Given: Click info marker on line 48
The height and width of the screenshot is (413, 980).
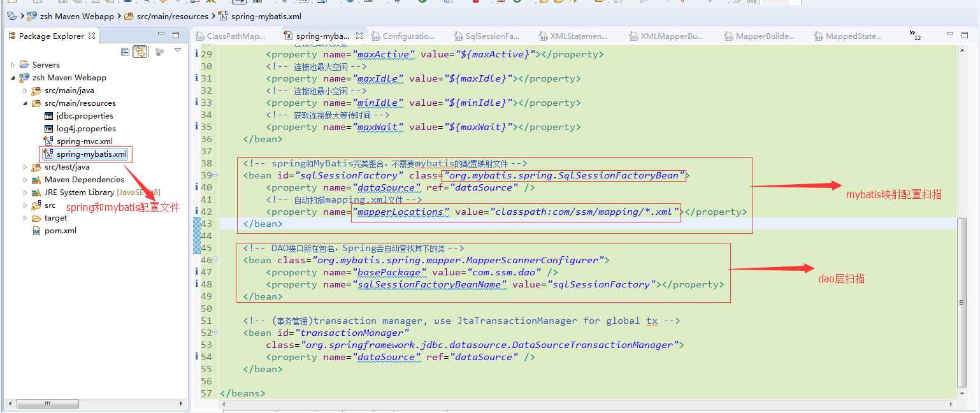Looking at the screenshot, I should pyautogui.click(x=196, y=284).
